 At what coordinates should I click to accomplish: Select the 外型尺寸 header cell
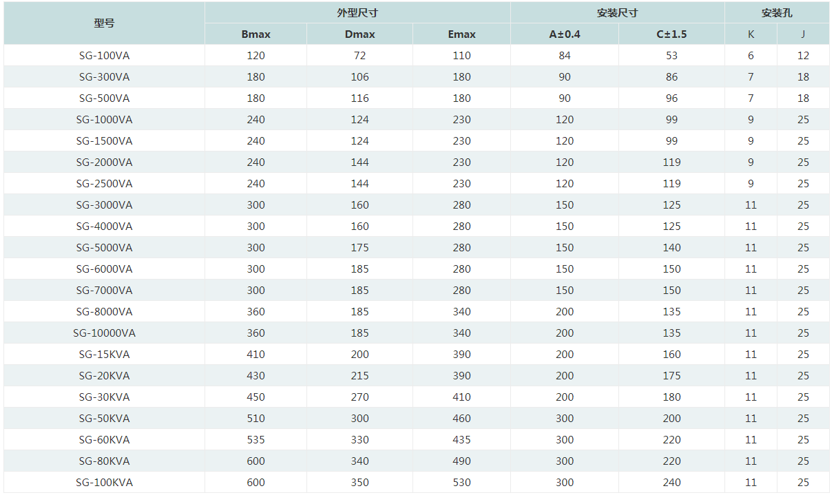pyautogui.click(x=357, y=13)
